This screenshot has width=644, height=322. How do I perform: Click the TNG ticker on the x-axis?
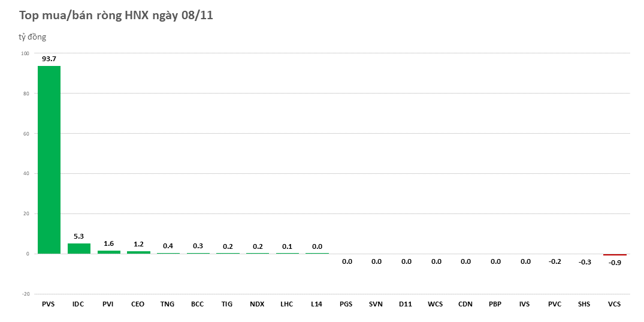(168, 305)
